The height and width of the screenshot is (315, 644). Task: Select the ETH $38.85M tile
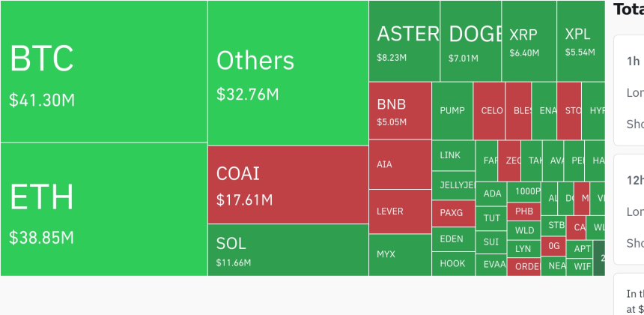pos(103,209)
